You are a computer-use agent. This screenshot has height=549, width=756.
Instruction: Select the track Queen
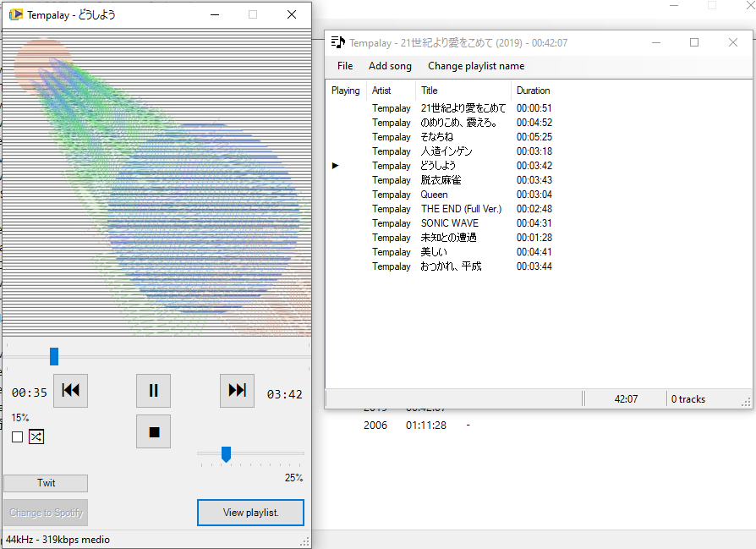click(x=434, y=195)
